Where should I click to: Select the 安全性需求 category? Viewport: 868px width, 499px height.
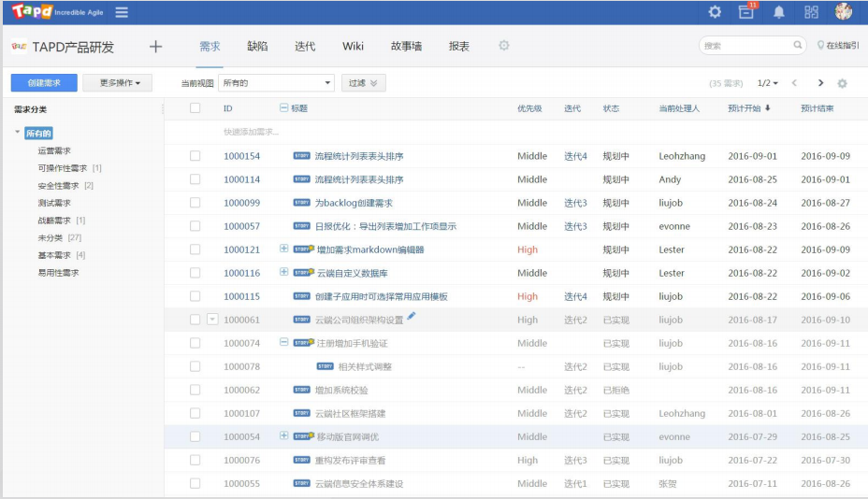tap(58, 185)
